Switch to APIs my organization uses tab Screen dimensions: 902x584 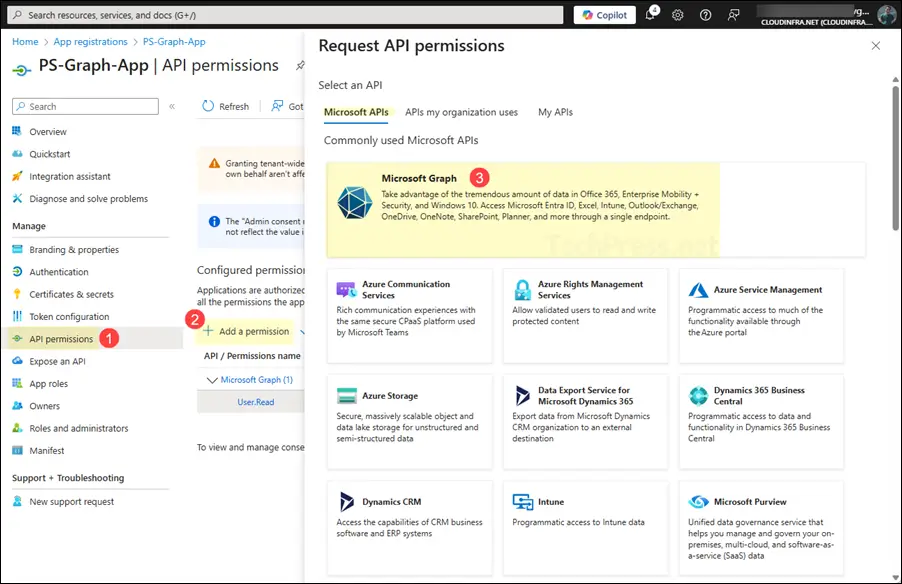(461, 112)
